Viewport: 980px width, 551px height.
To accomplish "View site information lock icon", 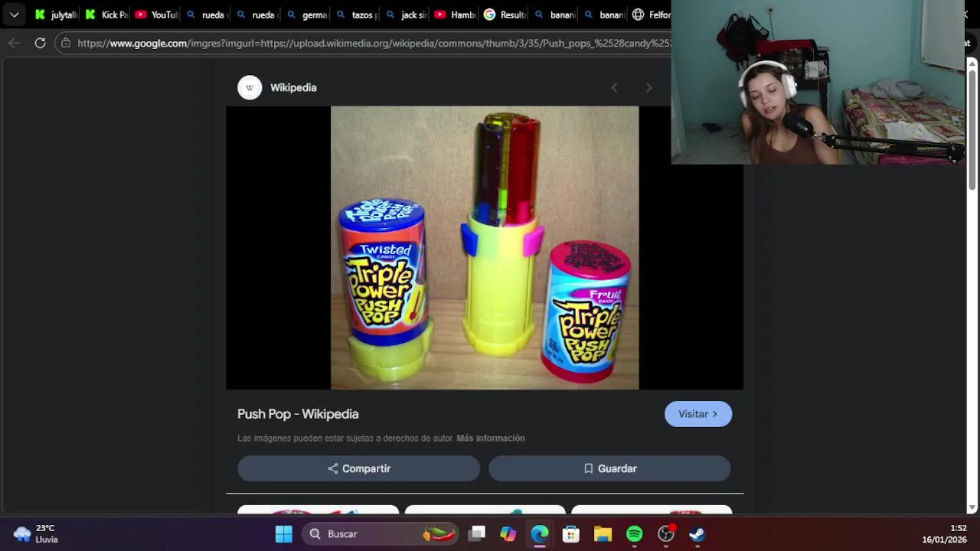I will [x=67, y=44].
